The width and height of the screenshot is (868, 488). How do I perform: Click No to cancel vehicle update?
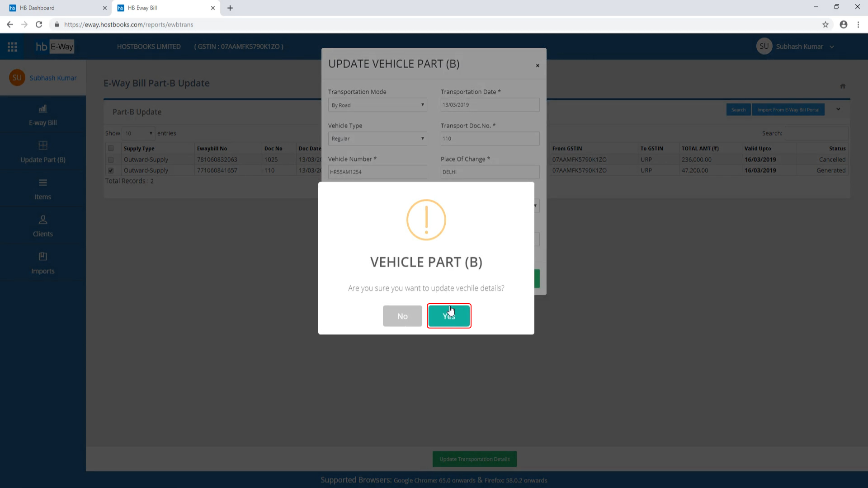click(402, 316)
